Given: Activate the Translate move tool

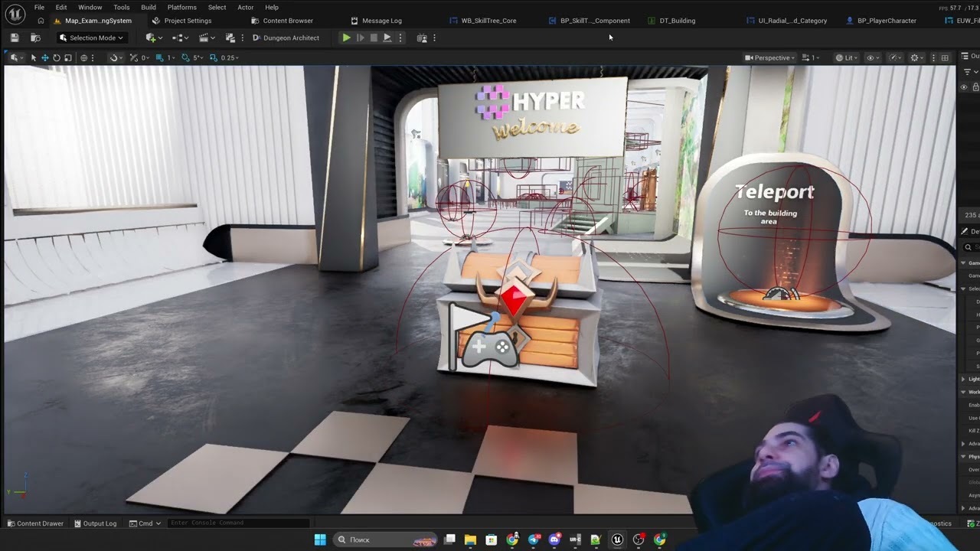Looking at the screenshot, I should point(44,57).
